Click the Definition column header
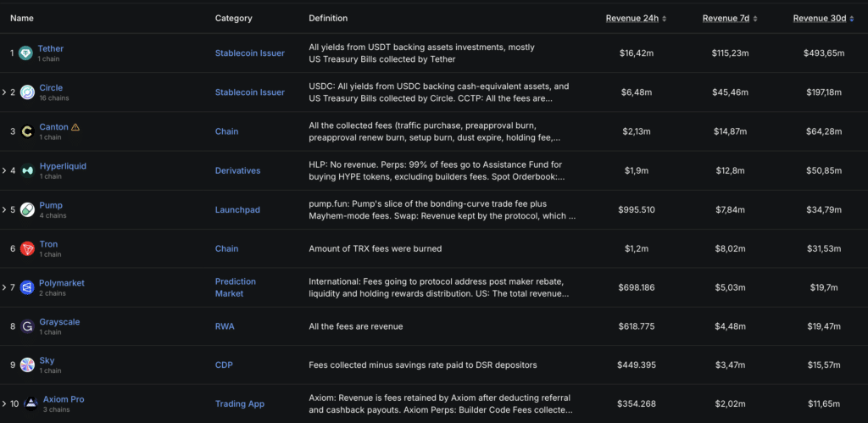 [328, 19]
